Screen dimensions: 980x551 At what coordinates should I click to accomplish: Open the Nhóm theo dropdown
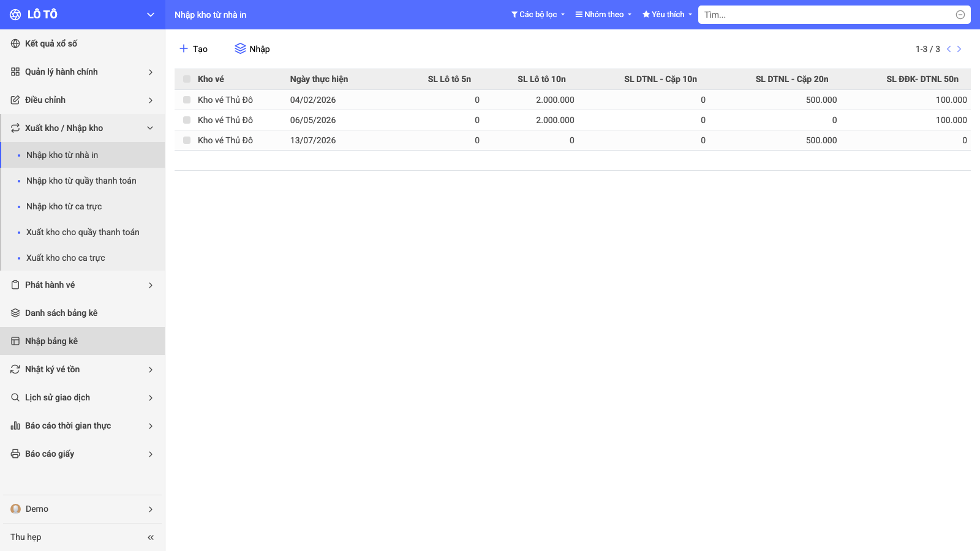[603, 15]
